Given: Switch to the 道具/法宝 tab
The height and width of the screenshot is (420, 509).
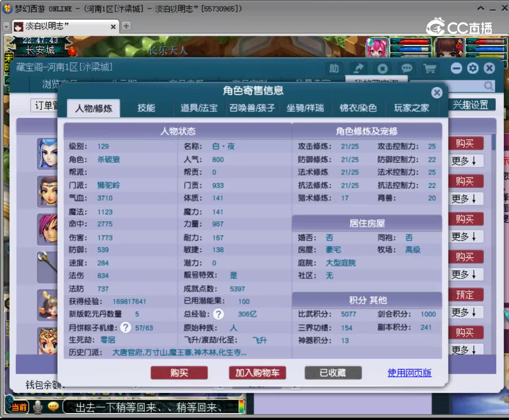Looking at the screenshot, I should click(199, 108).
